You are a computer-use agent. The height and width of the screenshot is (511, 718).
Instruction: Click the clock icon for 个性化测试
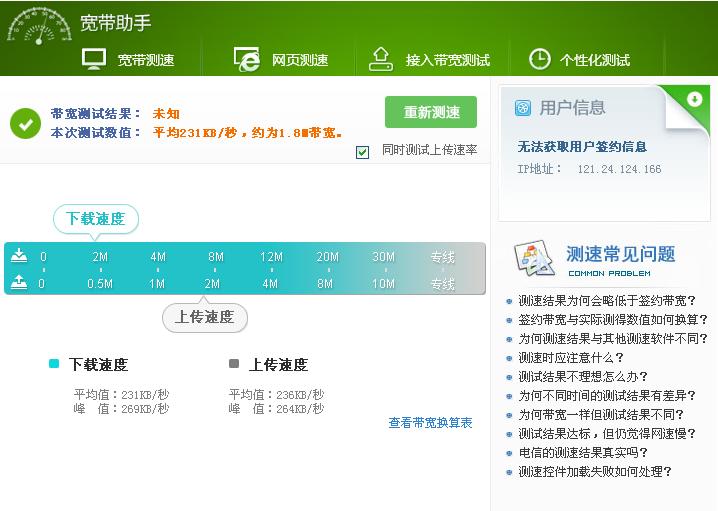point(539,59)
